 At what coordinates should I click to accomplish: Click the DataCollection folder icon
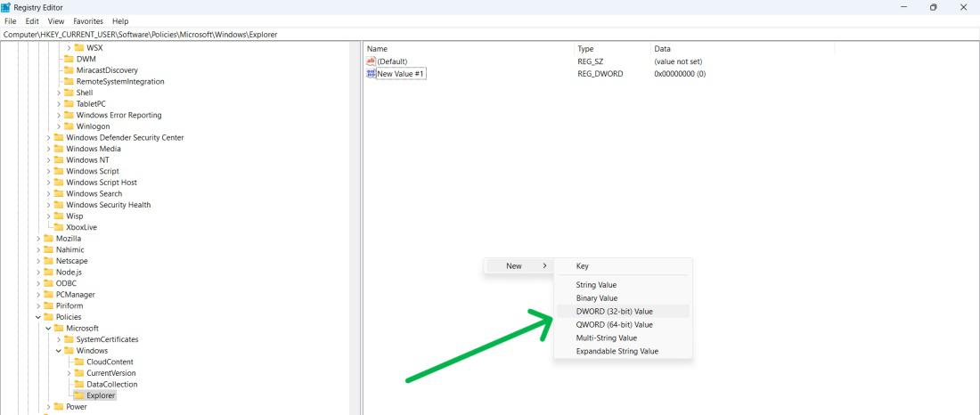click(x=79, y=385)
